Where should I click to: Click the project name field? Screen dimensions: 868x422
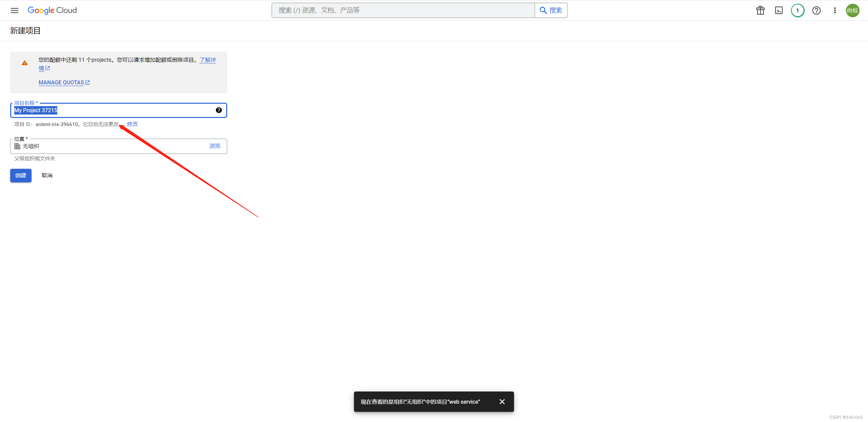pyautogui.click(x=119, y=110)
